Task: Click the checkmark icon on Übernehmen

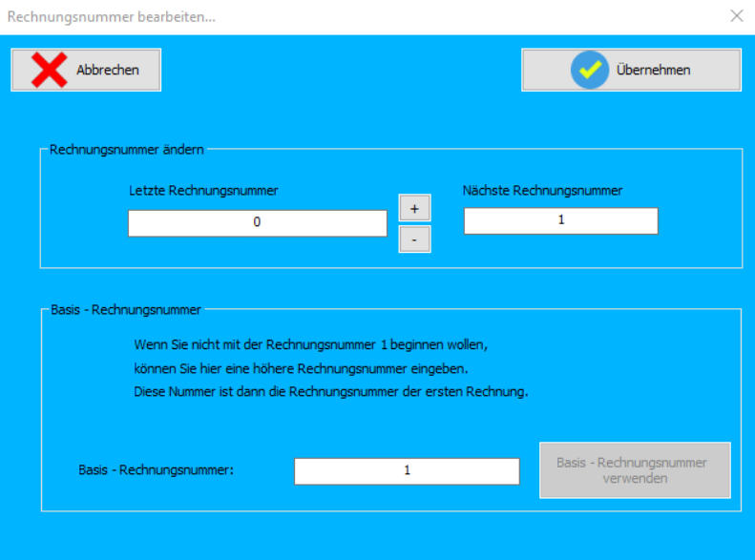Action: click(589, 70)
